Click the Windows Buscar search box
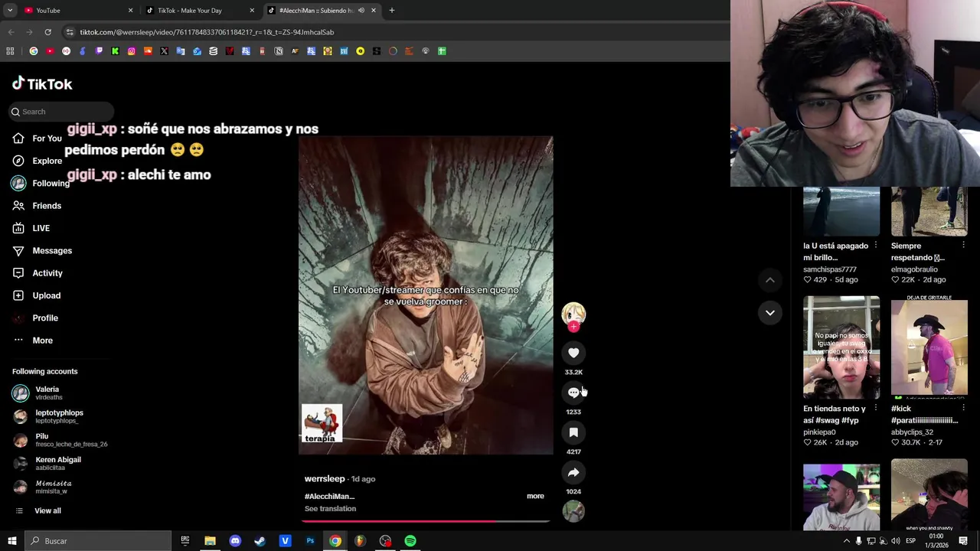The width and height of the screenshot is (980, 551). pyautogui.click(x=98, y=541)
